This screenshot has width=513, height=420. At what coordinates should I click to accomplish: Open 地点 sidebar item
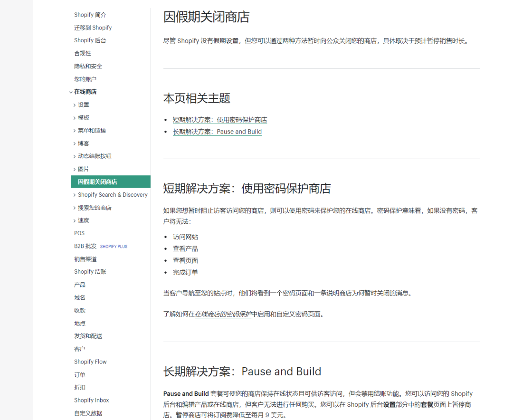[x=79, y=323]
